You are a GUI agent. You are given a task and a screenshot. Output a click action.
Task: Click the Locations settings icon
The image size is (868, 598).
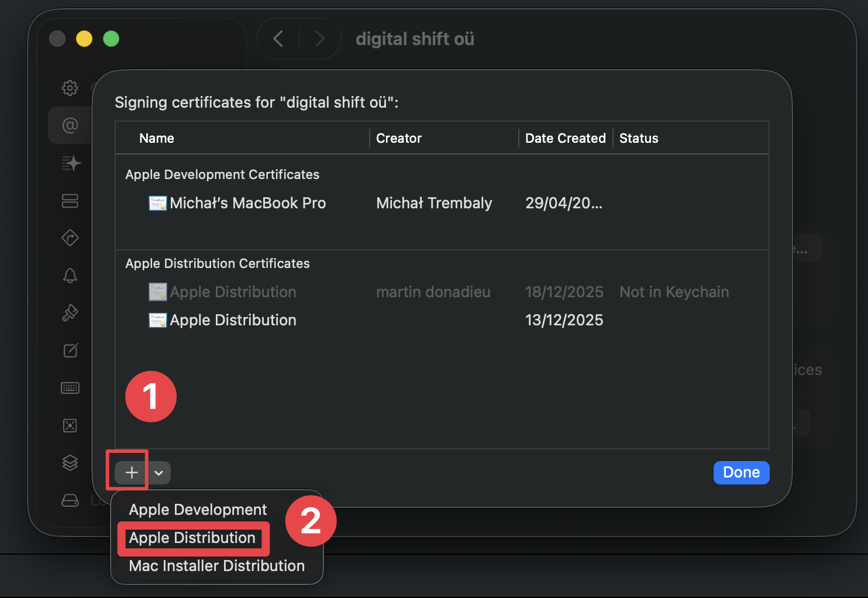tap(70, 500)
